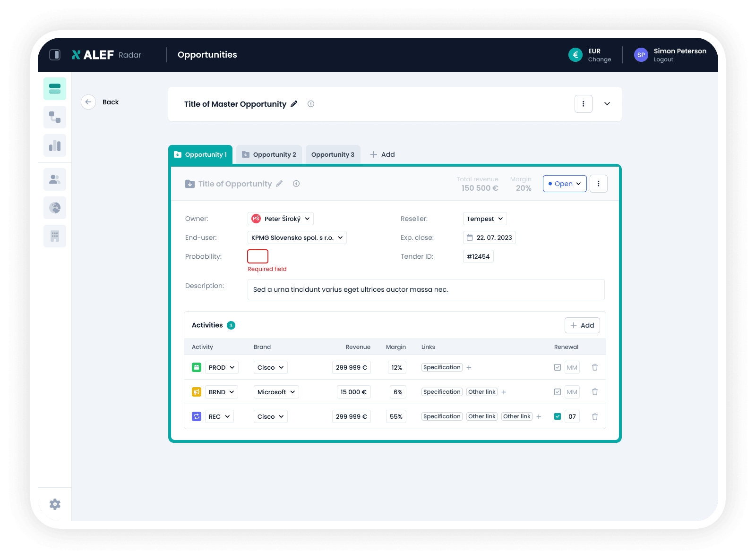Edit Title of Opportunity pencil icon

[279, 184]
